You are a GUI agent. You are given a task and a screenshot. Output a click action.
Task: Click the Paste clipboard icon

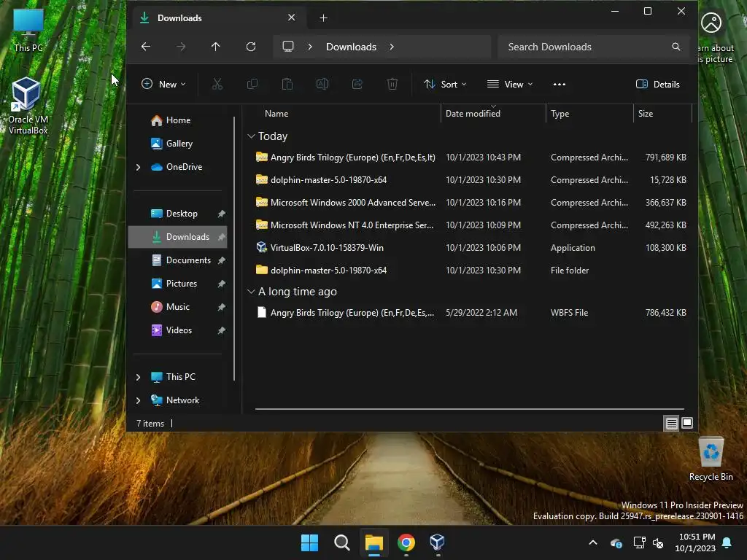click(x=287, y=85)
